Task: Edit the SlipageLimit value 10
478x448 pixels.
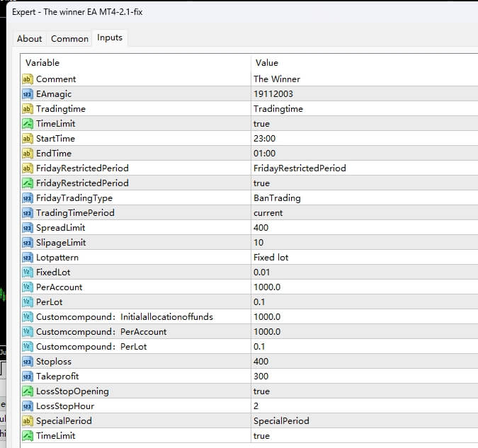Action: click(x=364, y=243)
